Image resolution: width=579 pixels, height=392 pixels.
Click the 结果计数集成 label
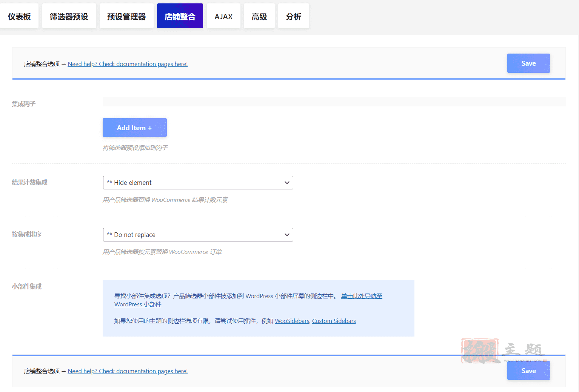point(29,182)
